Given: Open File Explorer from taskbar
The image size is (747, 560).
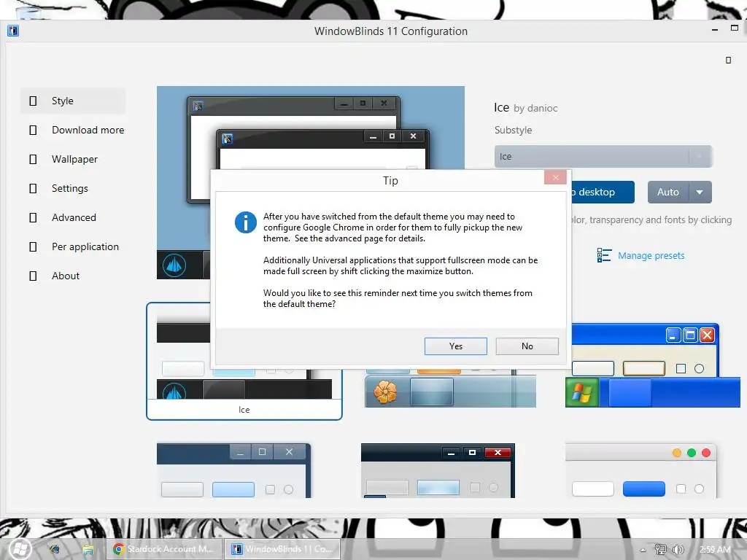Looking at the screenshot, I should coord(88,550).
